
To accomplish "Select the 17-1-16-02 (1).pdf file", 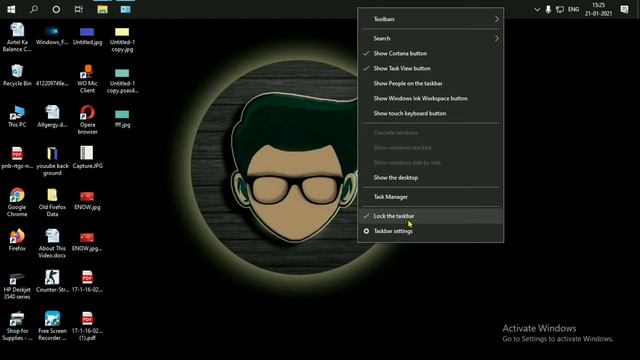I will pos(87,326).
